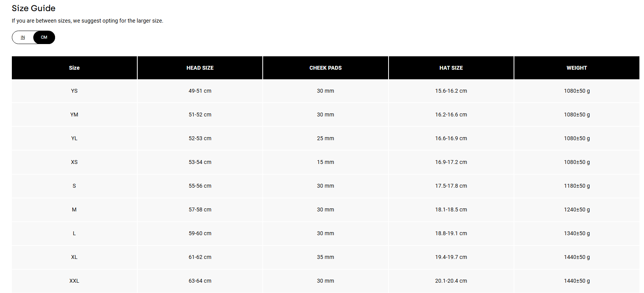Click the HAT SIZE column header
This screenshot has width=644, height=293.
click(451, 68)
